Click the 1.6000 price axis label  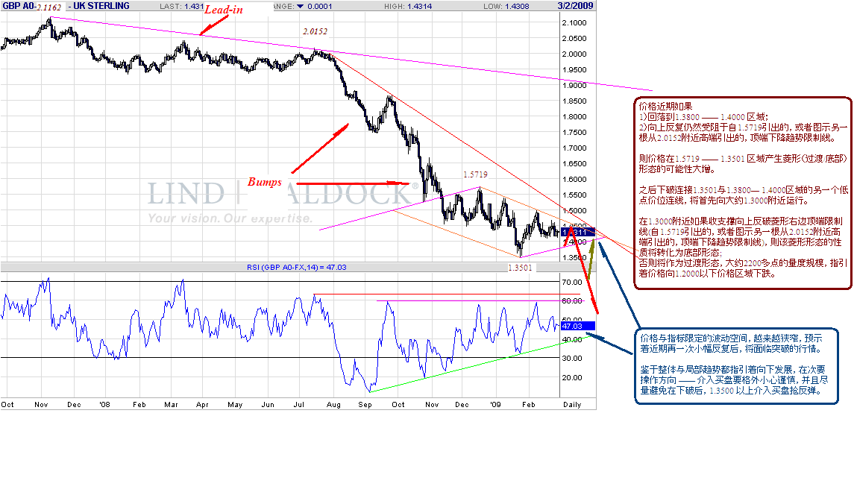pos(574,180)
